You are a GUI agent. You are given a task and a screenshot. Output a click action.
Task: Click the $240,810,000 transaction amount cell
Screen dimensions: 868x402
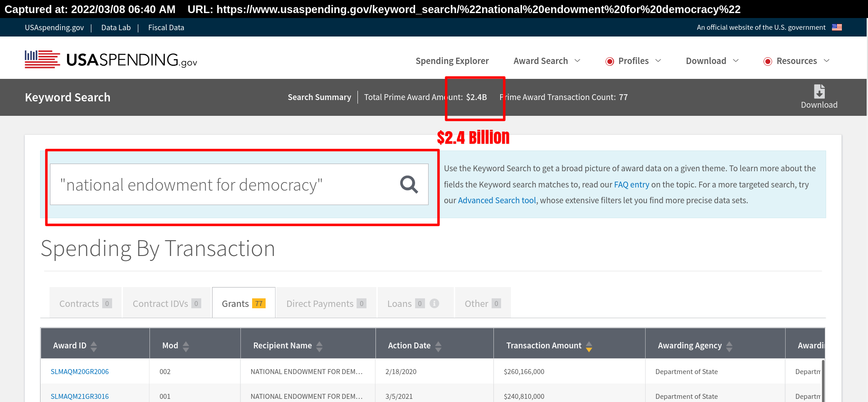tap(524, 396)
